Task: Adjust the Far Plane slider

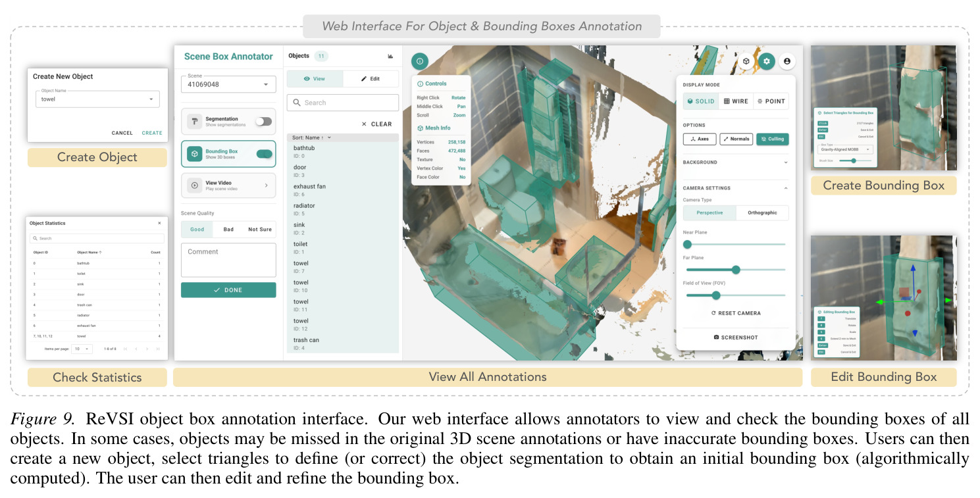Action: [x=736, y=270]
